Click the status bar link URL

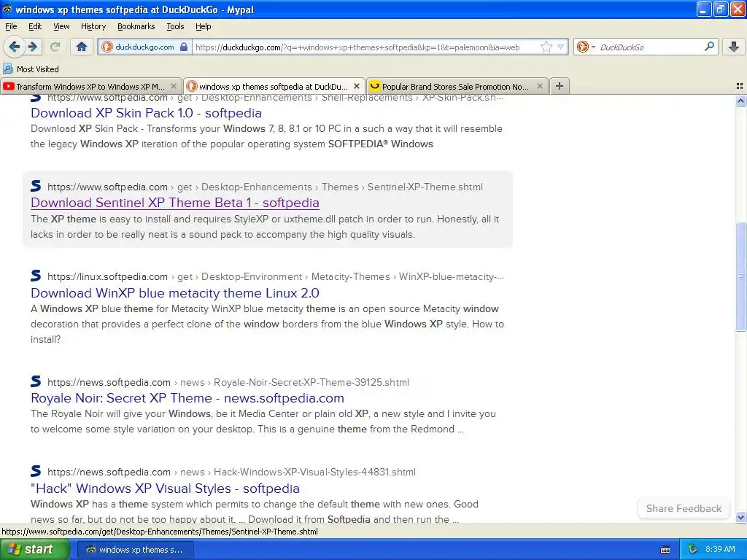click(160, 532)
